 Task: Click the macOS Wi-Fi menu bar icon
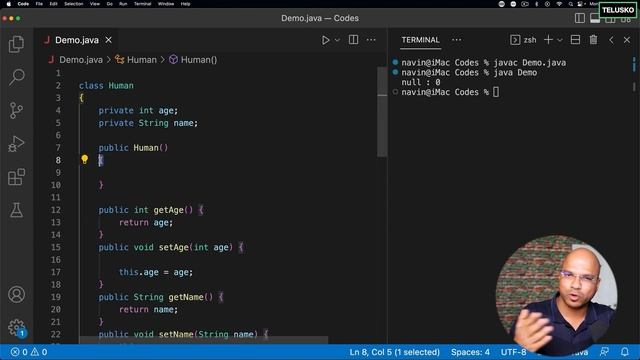(559, 4)
